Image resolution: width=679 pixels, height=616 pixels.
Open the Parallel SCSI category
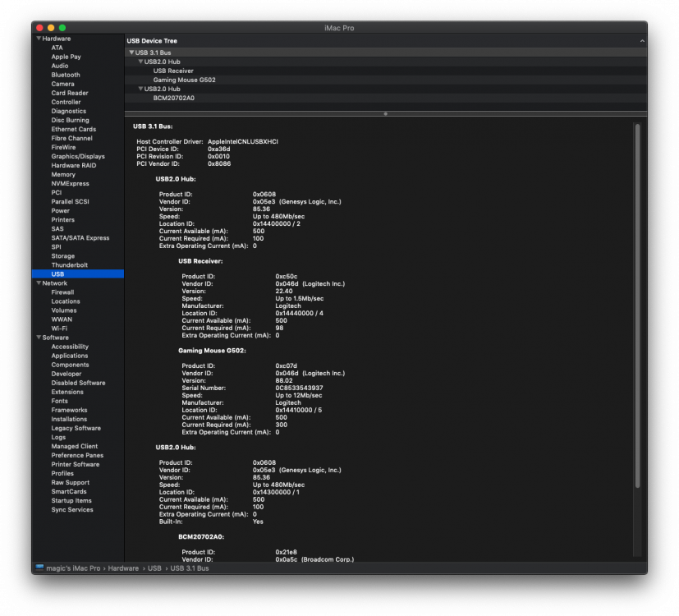point(70,202)
